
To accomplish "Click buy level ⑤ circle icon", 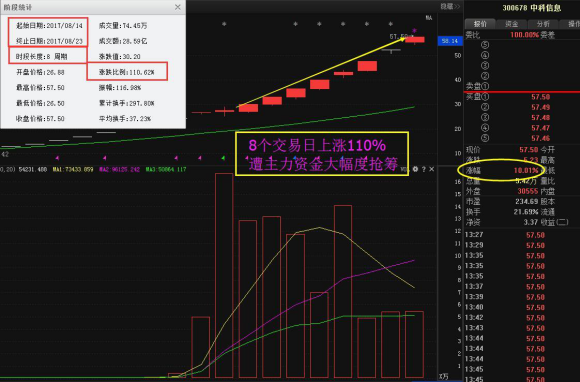I will (485, 138).
